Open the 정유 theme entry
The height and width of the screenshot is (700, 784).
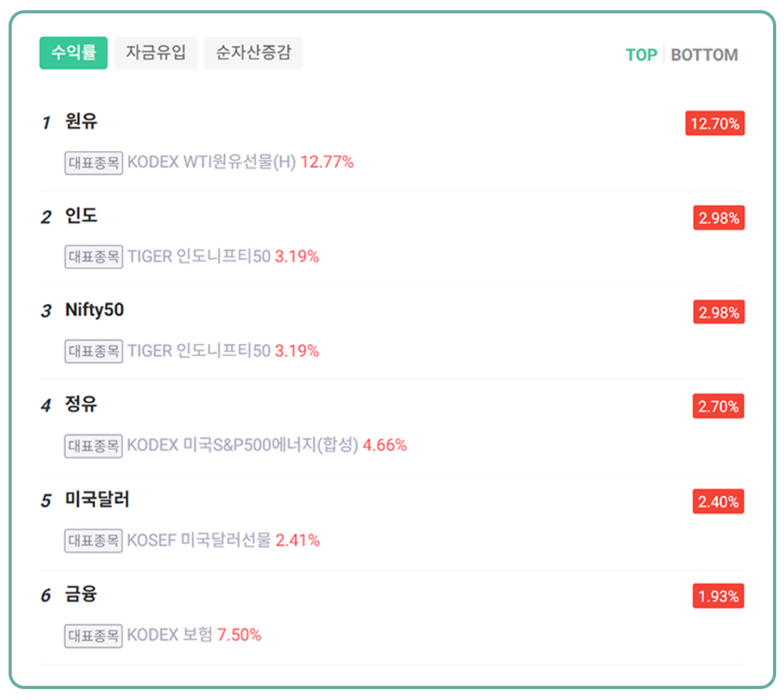[x=82, y=404]
